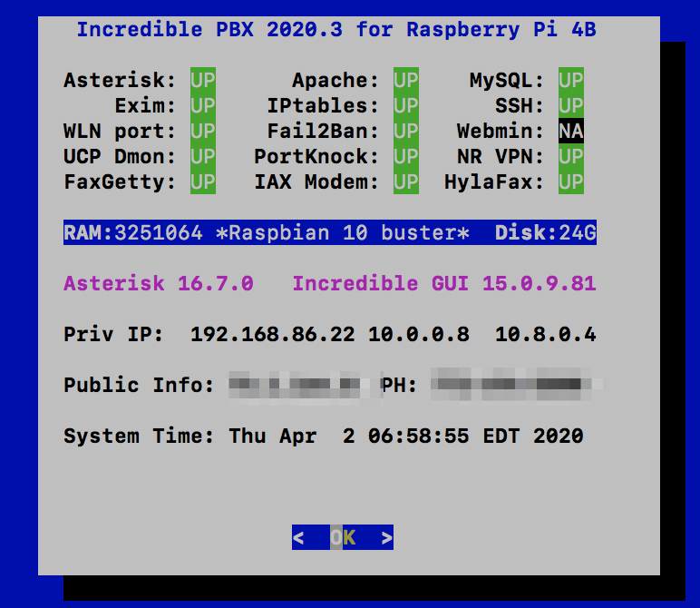Click the SSH UP status indicator

571,105
